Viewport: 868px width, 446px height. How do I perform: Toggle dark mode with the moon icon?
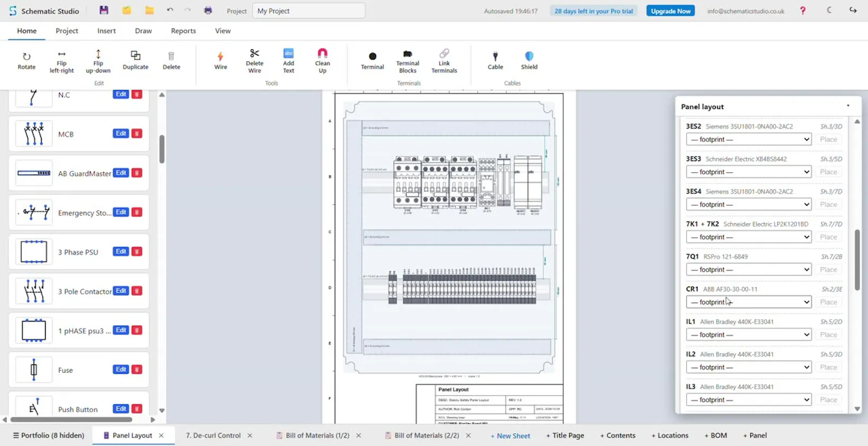(829, 10)
